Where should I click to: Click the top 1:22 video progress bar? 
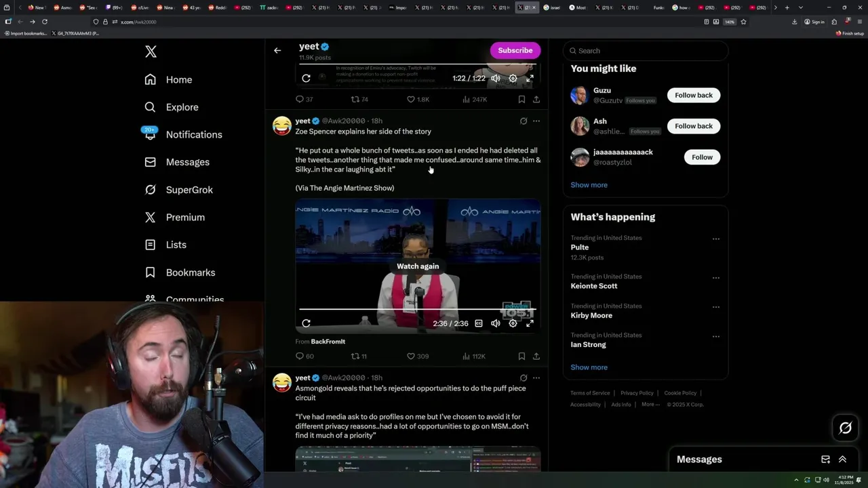418,64
